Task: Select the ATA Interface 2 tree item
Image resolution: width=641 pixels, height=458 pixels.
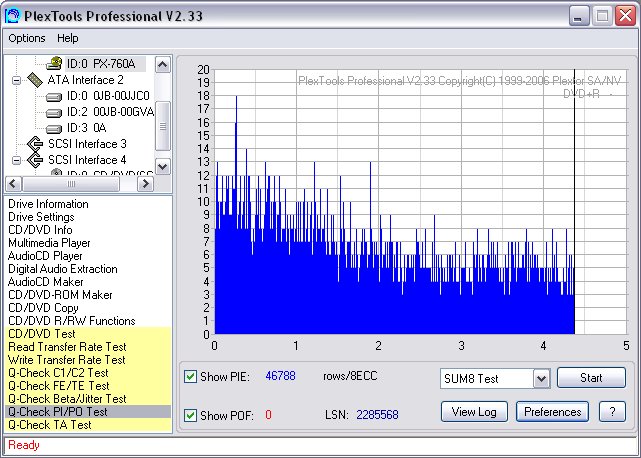Action: 85,80
